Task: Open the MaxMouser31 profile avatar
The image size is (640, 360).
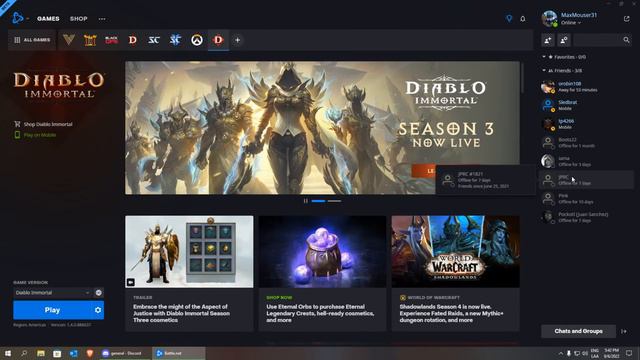Action: click(x=549, y=18)
